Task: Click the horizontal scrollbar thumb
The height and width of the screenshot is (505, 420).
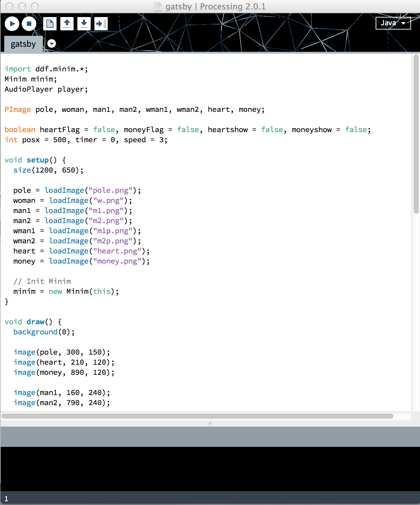Action: (x=197, y=416)
